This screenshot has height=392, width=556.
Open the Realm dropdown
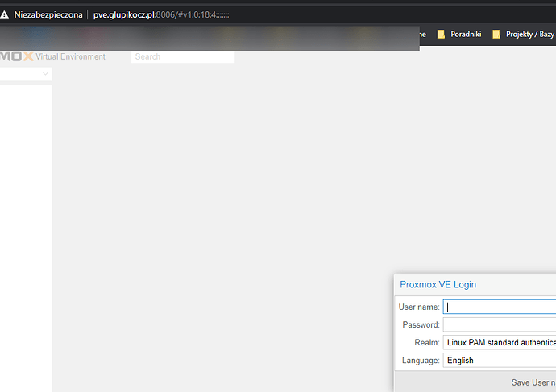click(x=500, y=343)
